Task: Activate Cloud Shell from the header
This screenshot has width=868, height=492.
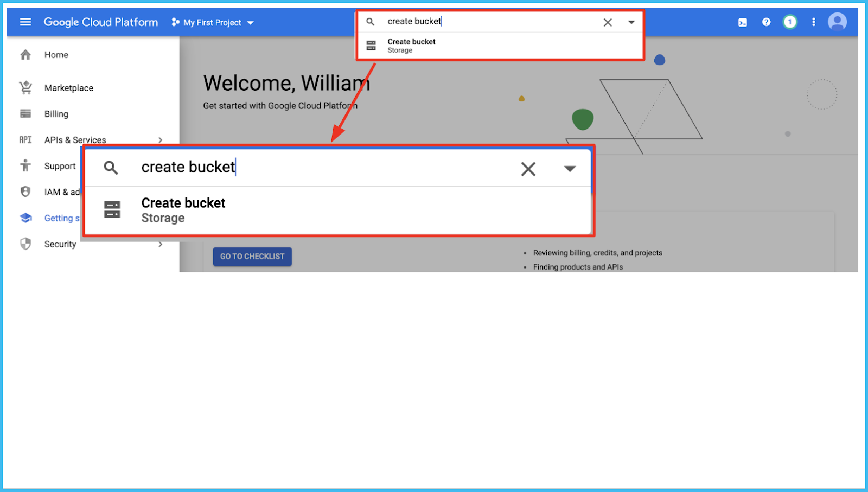Action: click(x=743, y=22)
